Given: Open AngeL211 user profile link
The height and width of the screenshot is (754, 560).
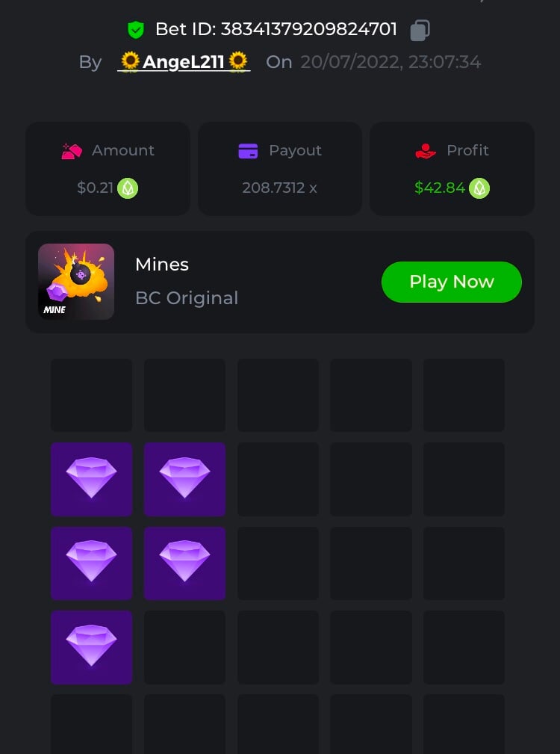Looking at the screenshot, I should (x=184, y=61).
